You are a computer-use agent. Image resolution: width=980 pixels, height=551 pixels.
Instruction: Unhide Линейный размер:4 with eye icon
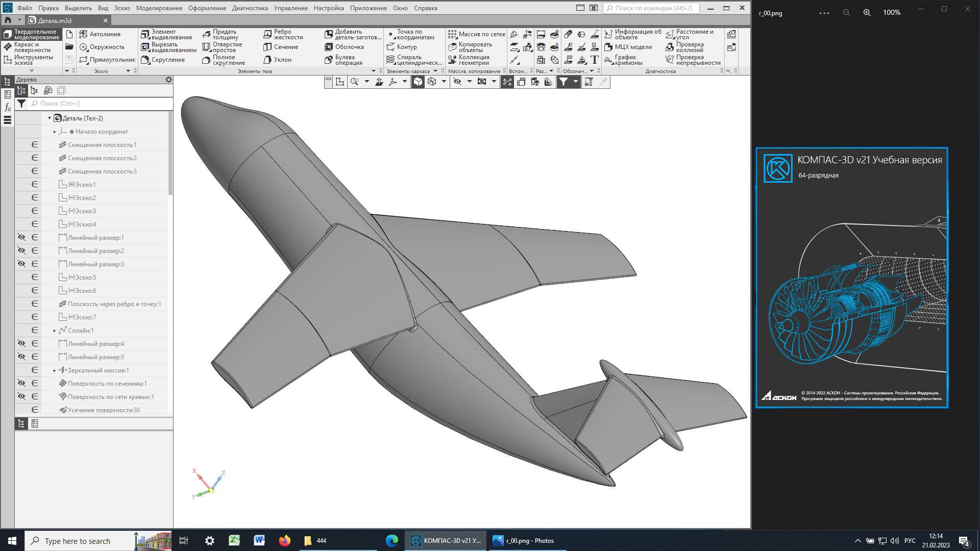coord(21,343)
